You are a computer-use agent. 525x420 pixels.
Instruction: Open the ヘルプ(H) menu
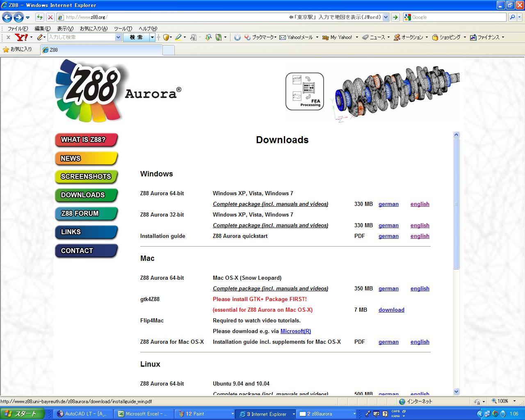click(x=148, y=28)
